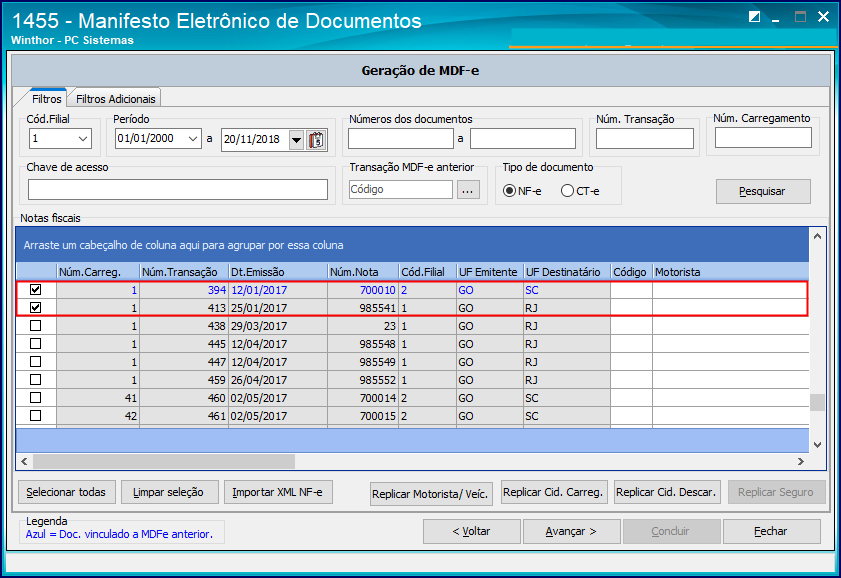This screenshot has width=841, height=578.
Task: Click the Pesquisar button
Action: pyautogui.click(x=763, y=191)
